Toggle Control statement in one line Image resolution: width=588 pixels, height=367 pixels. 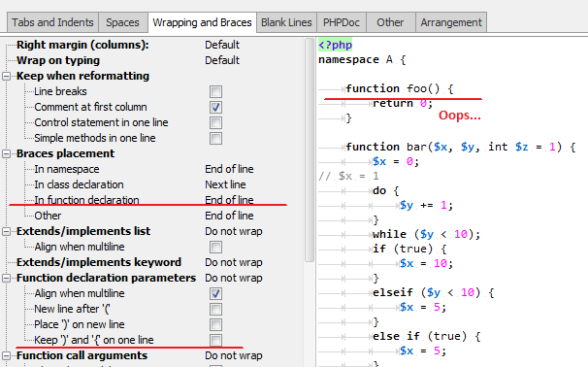pyautogui.click(x=215, y=122)
